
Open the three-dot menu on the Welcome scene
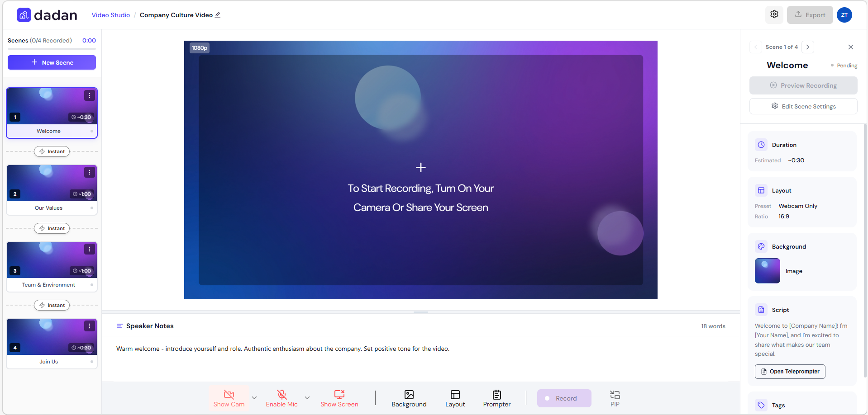(x=90, y=95)
